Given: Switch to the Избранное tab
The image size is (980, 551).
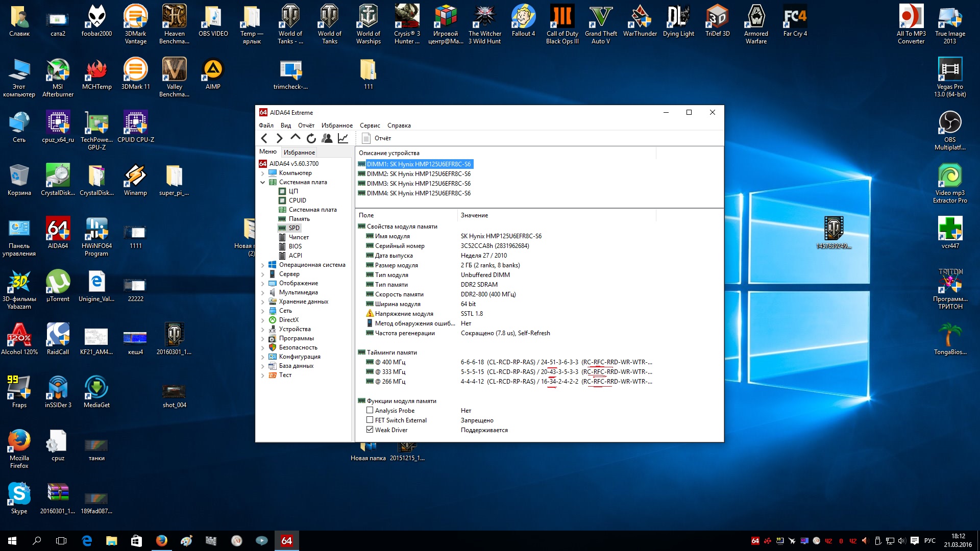Looking at the screenshot, I should [x=299, y=152].
